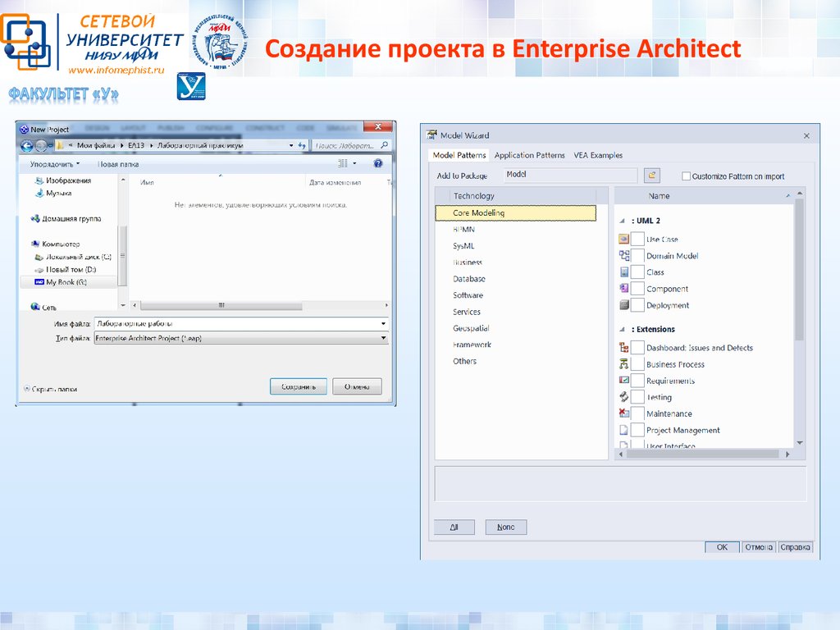840x630 pixels.
Task: Open help with the blue question mark icon
Action: pos(377,163)
